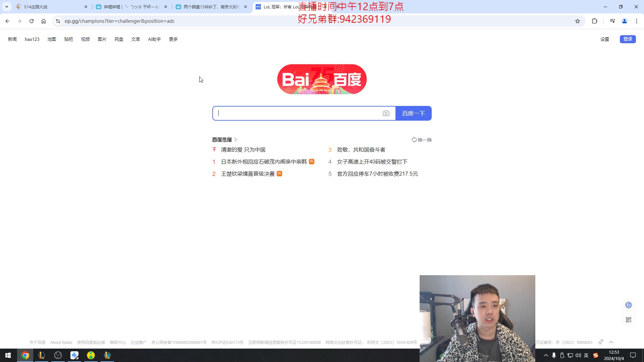Viewport: 644px width, 362px height.
Task: Click the address bar URL
Action: coord(120,21)
